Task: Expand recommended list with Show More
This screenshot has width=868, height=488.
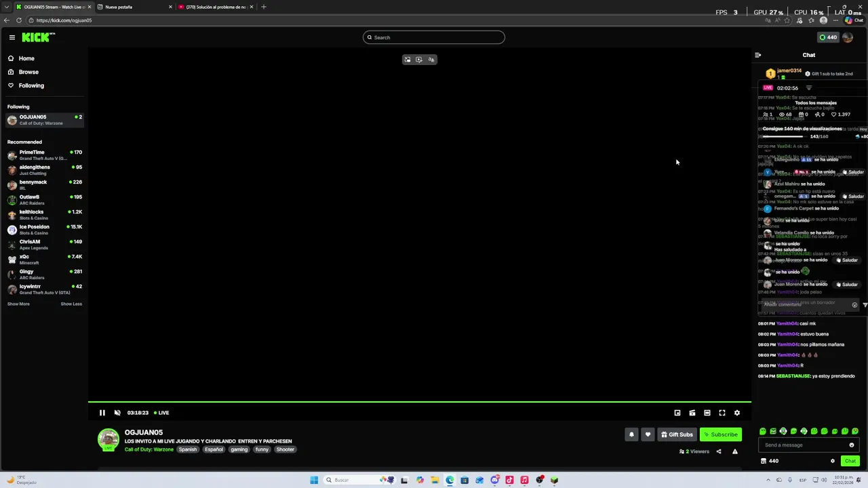Action: point(18,304)
